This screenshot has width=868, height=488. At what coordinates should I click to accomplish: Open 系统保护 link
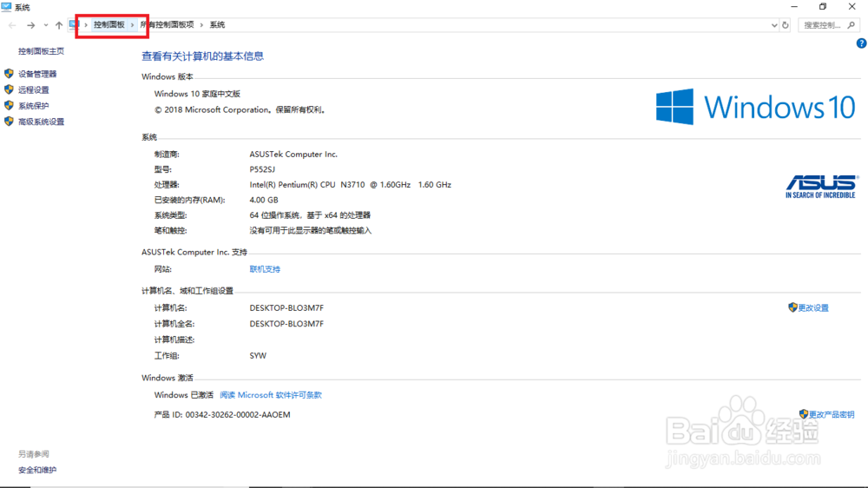[x=34, y=106]
